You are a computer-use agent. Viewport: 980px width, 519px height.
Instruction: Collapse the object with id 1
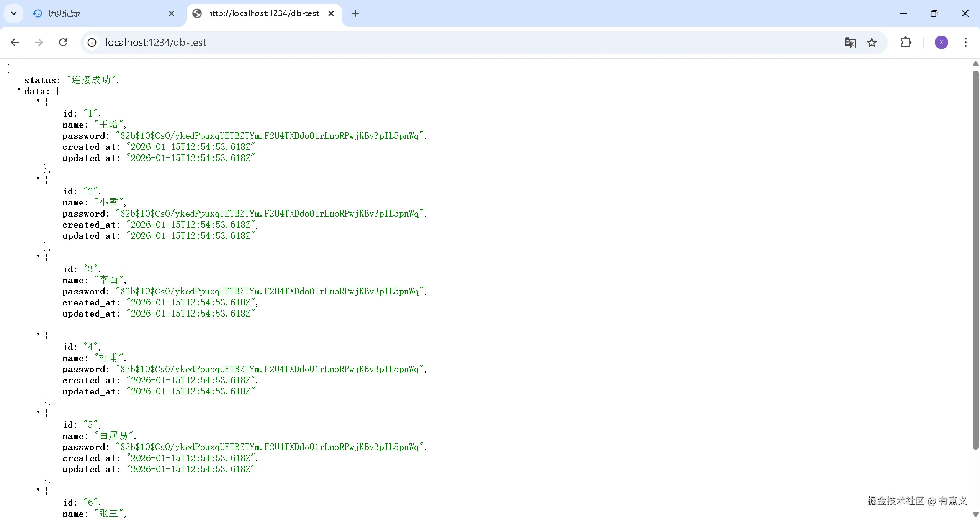[38, 100]
